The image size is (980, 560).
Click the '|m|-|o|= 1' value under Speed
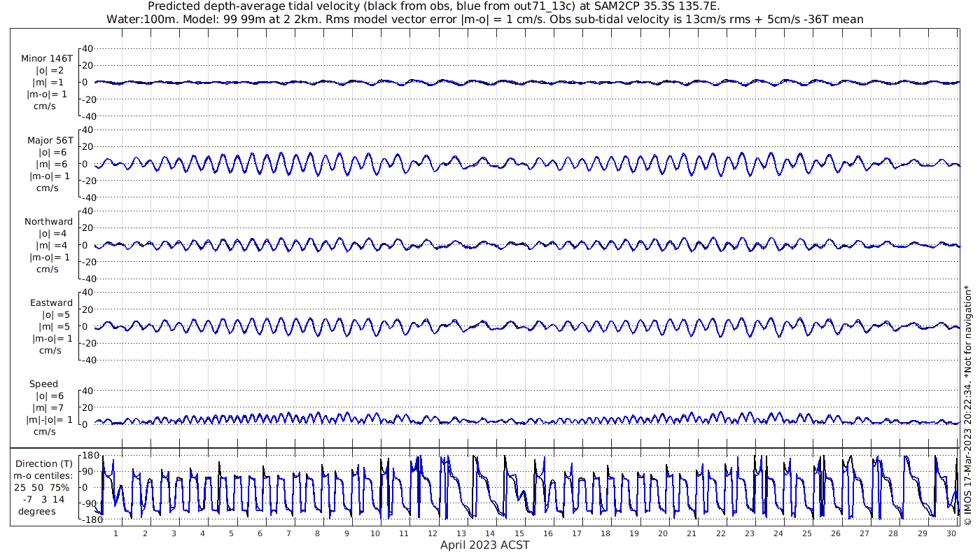point(50,420)
